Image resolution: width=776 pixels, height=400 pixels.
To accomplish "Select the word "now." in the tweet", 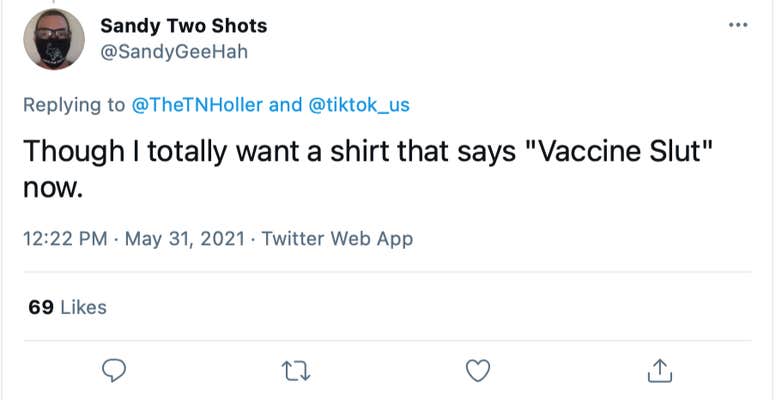I will [x=50, y=187].
